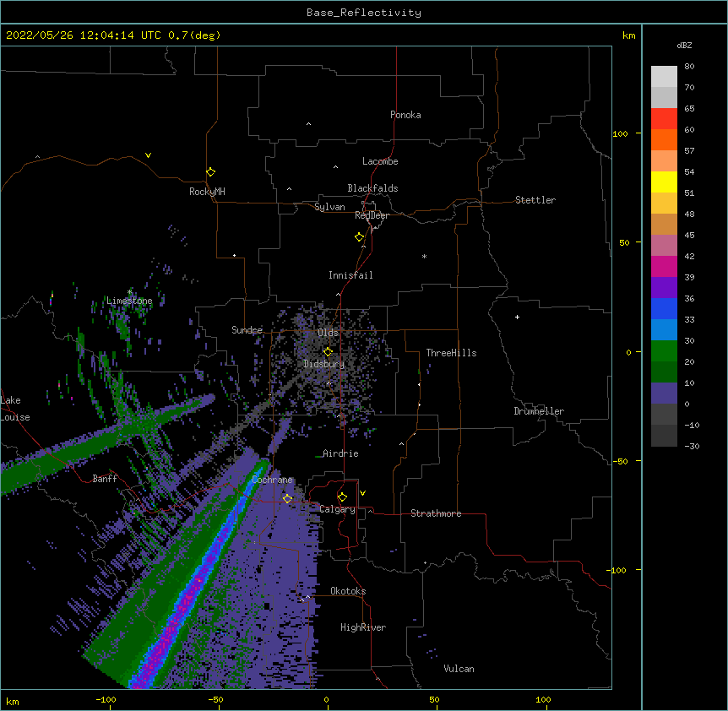Click the legend value 42
728x711 pixels.
coord(689,256)
